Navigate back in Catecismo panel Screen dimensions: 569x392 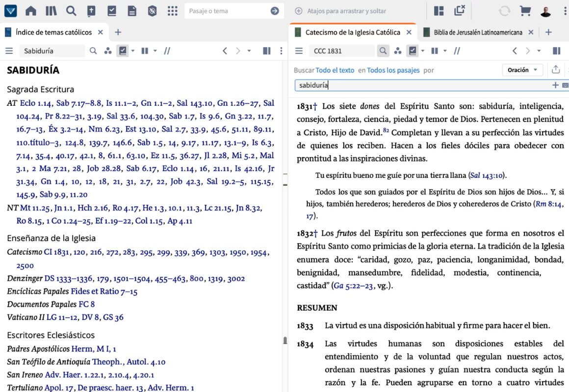click(x=515, y=51)
